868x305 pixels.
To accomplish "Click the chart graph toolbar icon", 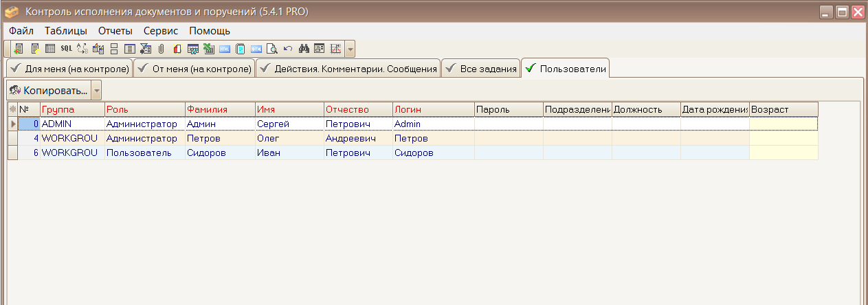I will (x=335, y=49).
